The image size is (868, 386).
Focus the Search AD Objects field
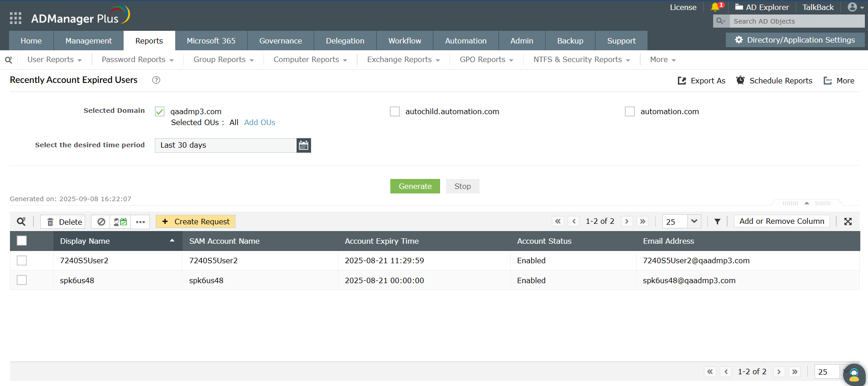[797, 21]
